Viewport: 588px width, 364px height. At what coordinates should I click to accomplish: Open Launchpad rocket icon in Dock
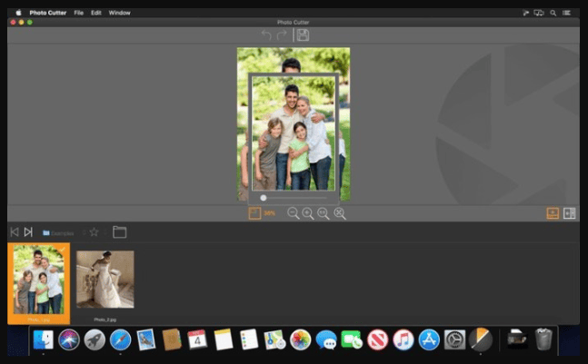coord(95,339)
